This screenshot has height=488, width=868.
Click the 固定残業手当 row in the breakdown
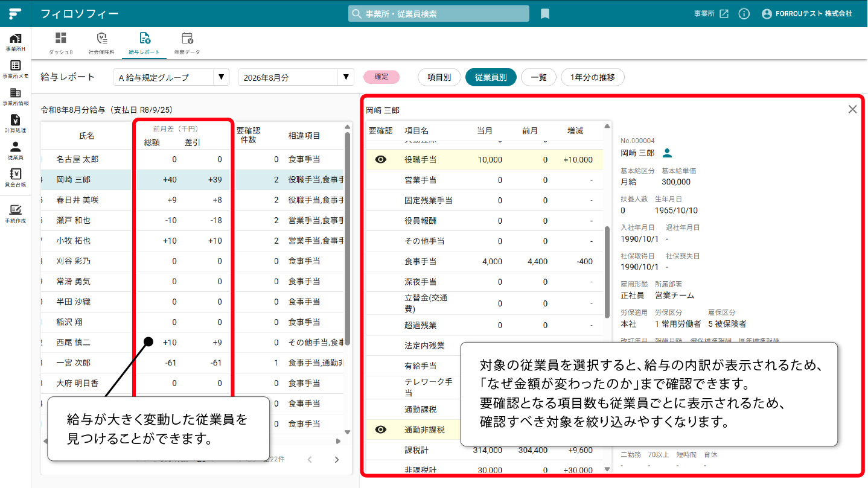[485, 200]
